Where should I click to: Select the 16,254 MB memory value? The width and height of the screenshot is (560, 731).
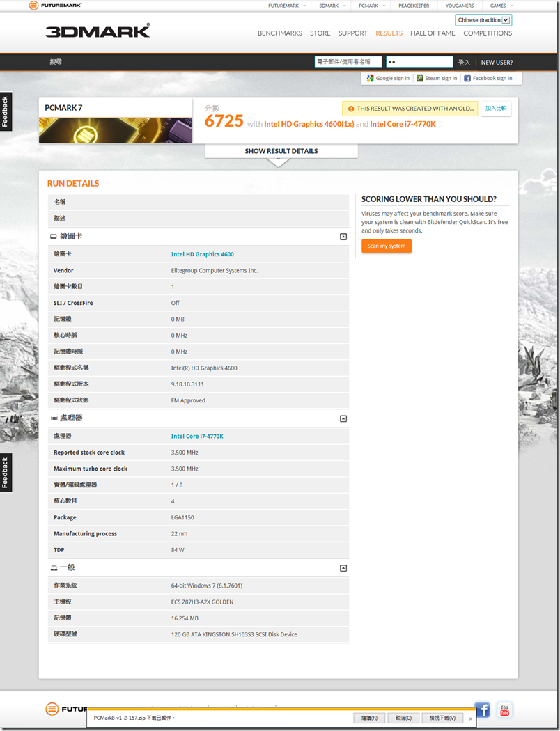coord(185,618)
